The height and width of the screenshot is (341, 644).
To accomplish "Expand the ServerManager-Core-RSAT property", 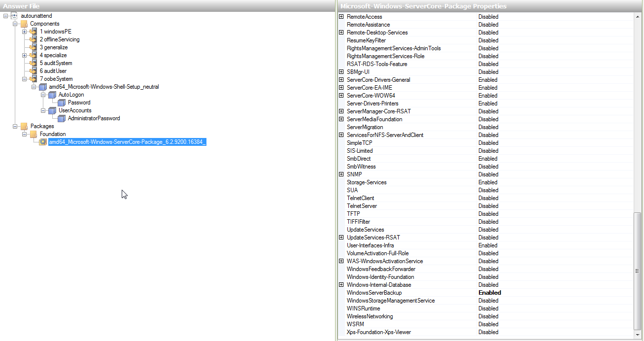I will 341,111.
